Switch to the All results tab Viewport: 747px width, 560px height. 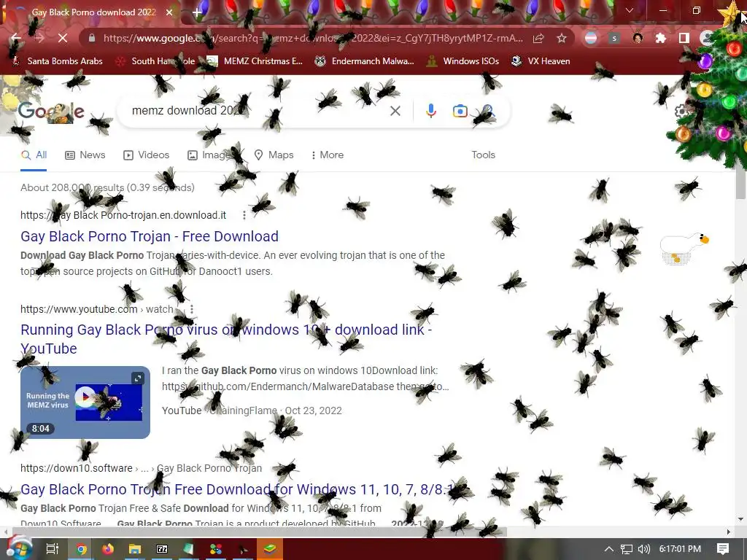[34, 155]
